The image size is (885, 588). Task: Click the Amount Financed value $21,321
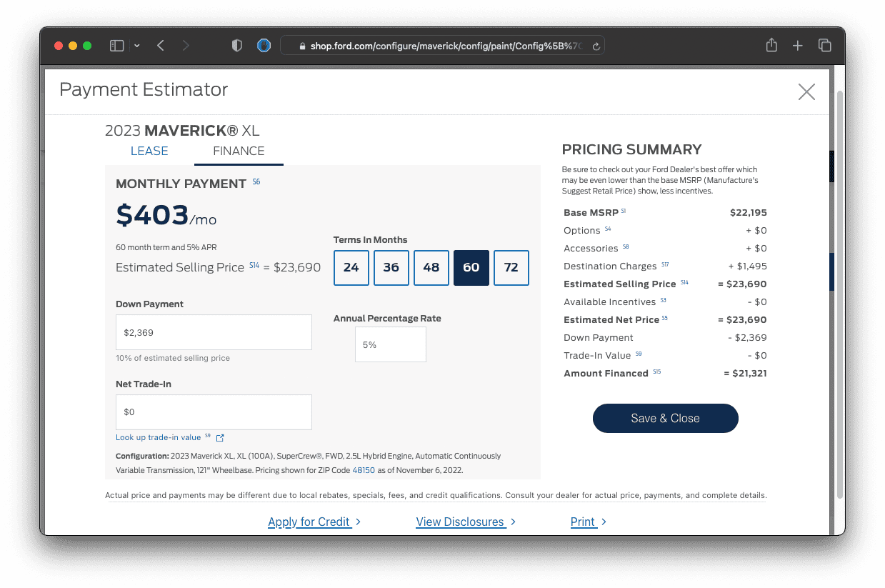(744, 374)
